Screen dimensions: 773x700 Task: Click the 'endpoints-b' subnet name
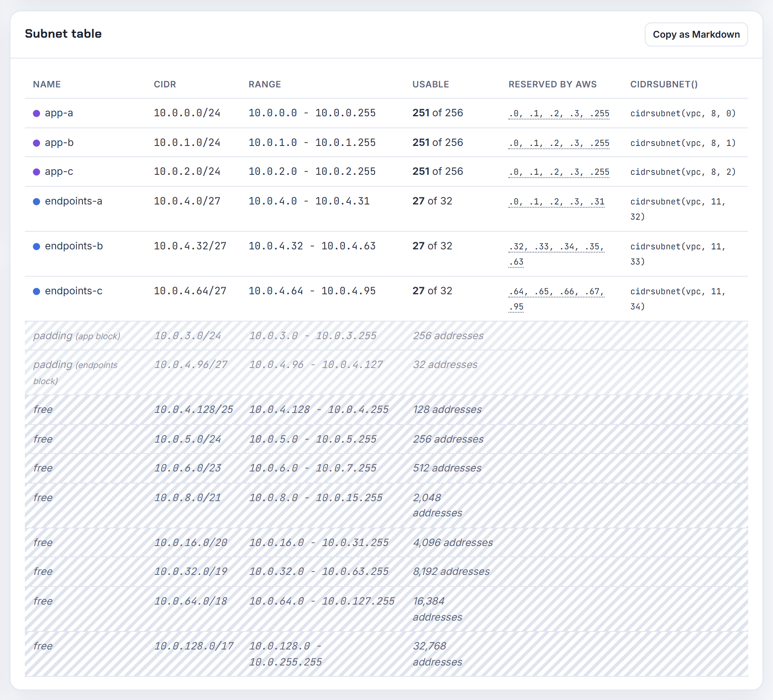click(x=74, y=246)
